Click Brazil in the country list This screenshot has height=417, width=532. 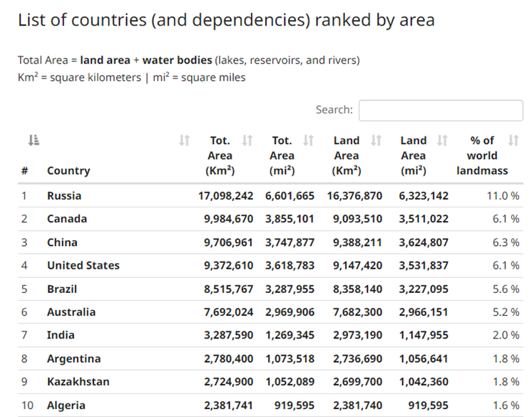tap(62, 289)
